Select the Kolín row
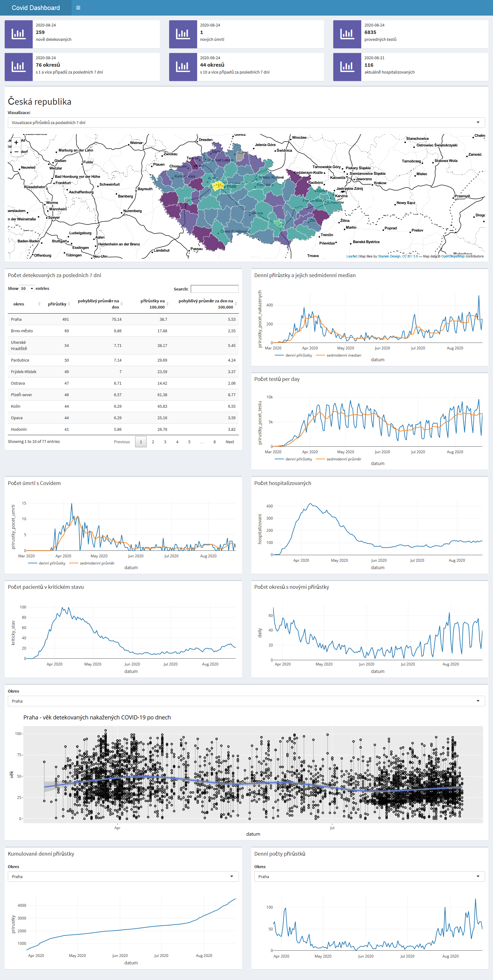The height and width of the screenshot is (980, 493). click(123, 406)
